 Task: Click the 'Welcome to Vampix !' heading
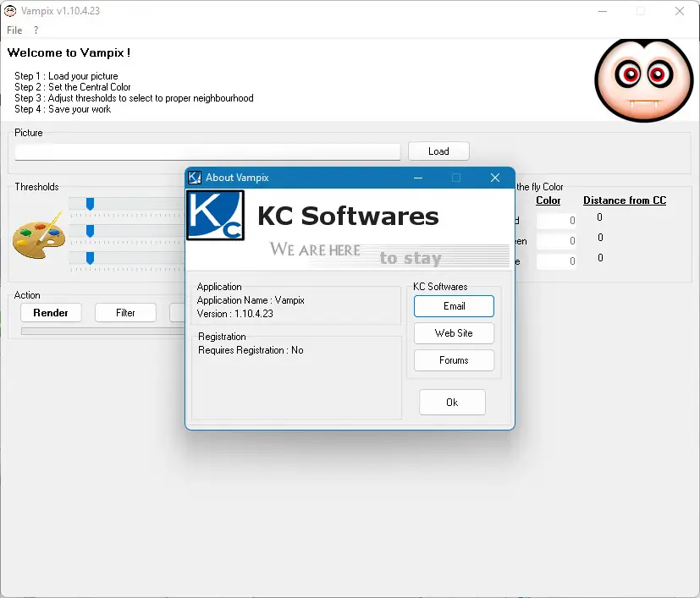tap(69, 52)
